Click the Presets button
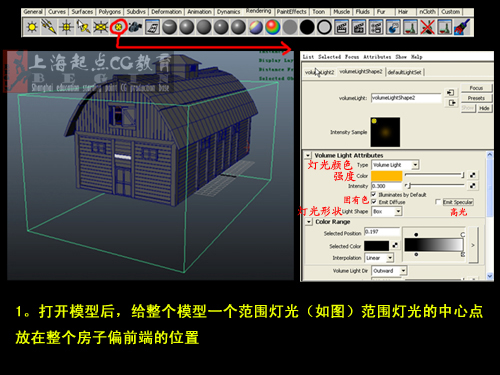Viewport: 500px width, 375px height. (x=476, y=98)
